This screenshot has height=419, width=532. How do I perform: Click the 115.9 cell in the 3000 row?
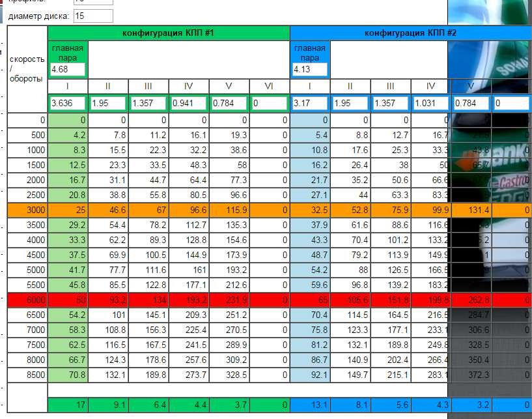click(x=229, y=210)
